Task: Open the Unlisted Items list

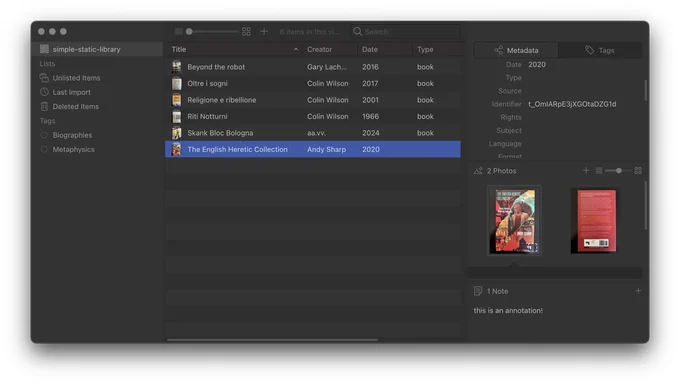Action: click(76, 78)
